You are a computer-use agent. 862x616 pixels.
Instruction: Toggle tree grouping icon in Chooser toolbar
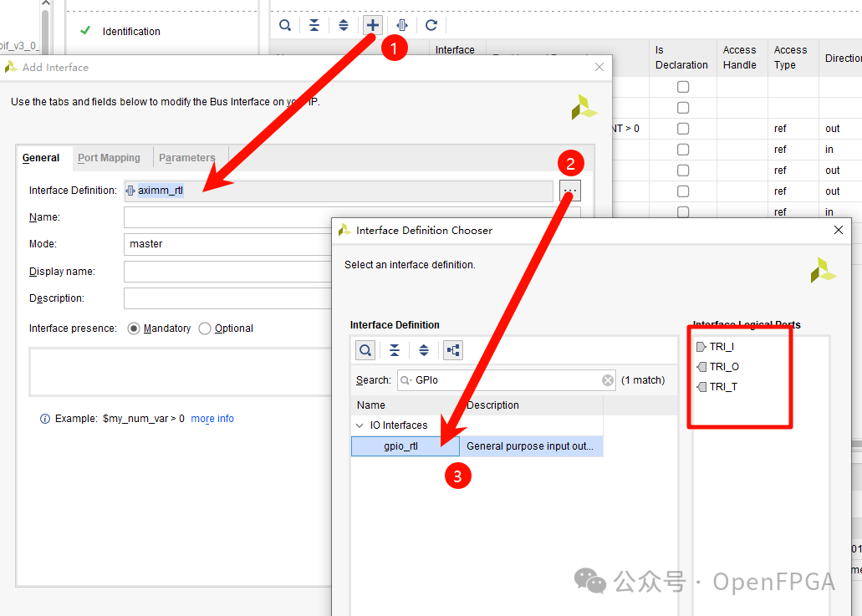point(453,350)
